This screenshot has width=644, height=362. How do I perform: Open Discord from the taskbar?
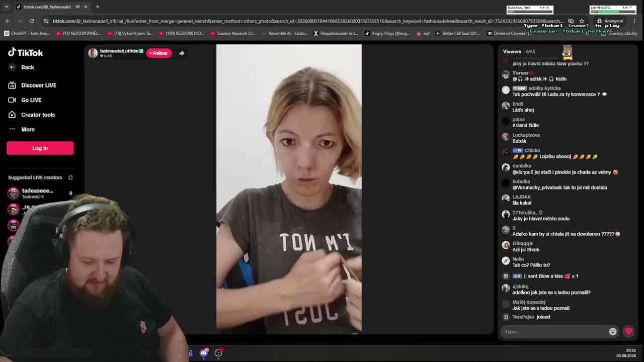(x=204, y=353)
